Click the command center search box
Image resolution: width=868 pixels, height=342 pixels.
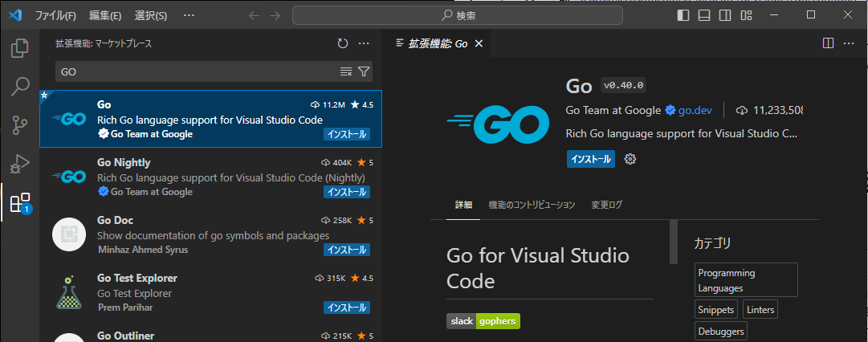457,15
